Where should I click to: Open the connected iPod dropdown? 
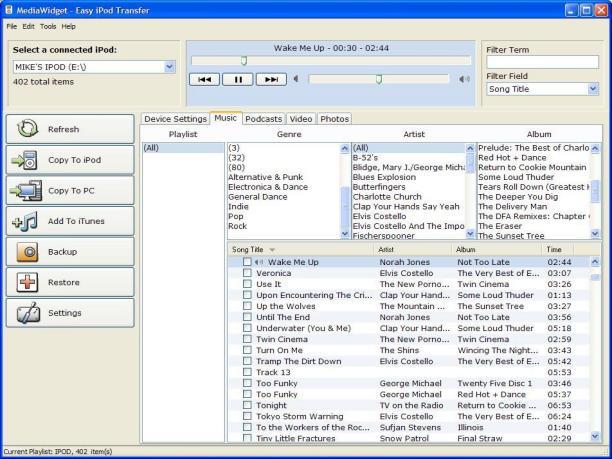[169, 67]
